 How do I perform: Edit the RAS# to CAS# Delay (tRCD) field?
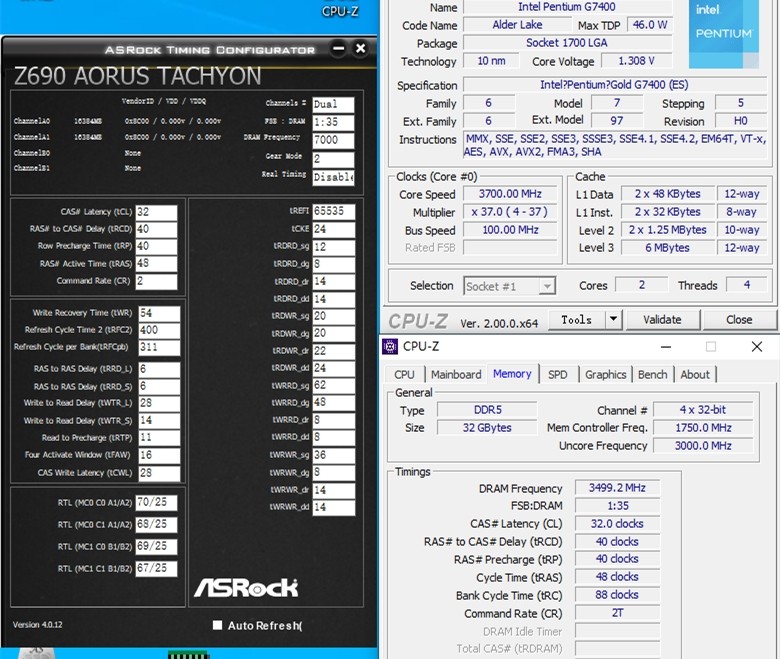[157, 229]
